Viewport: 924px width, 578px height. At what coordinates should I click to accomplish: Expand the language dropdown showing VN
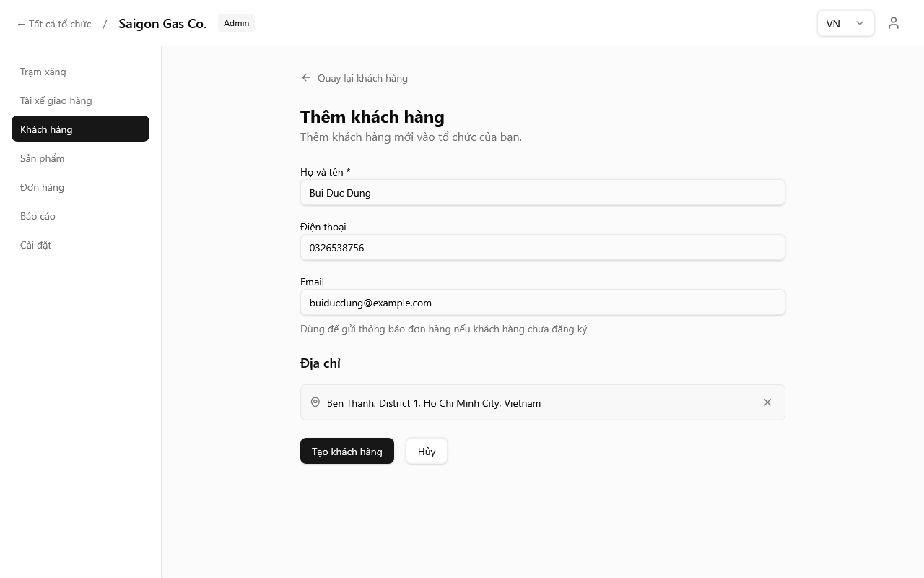coord(845,23)
